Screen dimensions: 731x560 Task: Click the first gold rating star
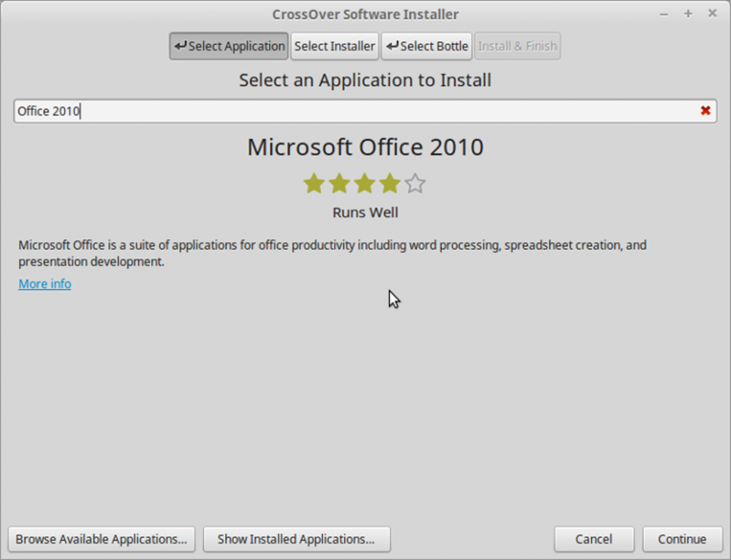point(314,183)
